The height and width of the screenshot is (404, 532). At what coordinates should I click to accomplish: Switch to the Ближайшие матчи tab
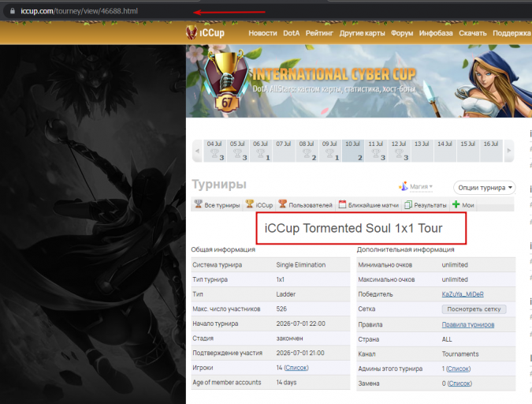tap(369, 205)
